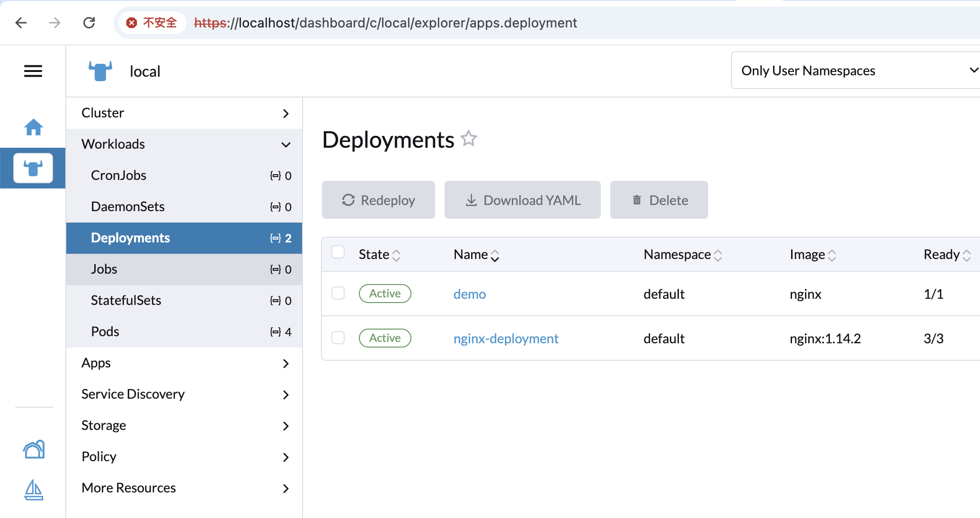Click the Download YAML button

[x=523, y=200]
